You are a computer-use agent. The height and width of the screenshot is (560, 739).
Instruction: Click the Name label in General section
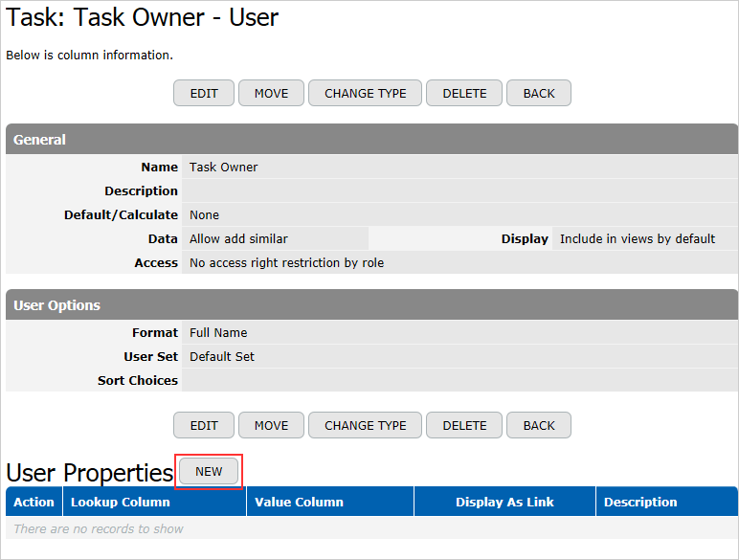pos(159,168)
